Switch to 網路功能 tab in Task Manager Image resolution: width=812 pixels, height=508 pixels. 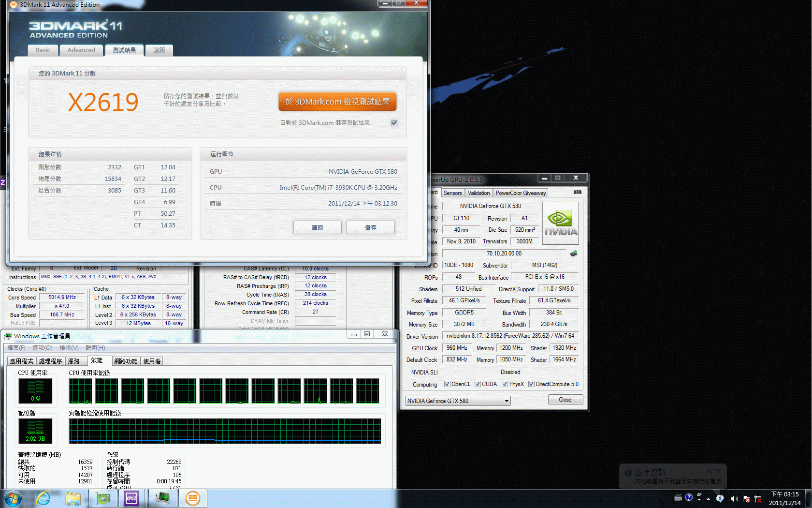[x=126, y=361]
